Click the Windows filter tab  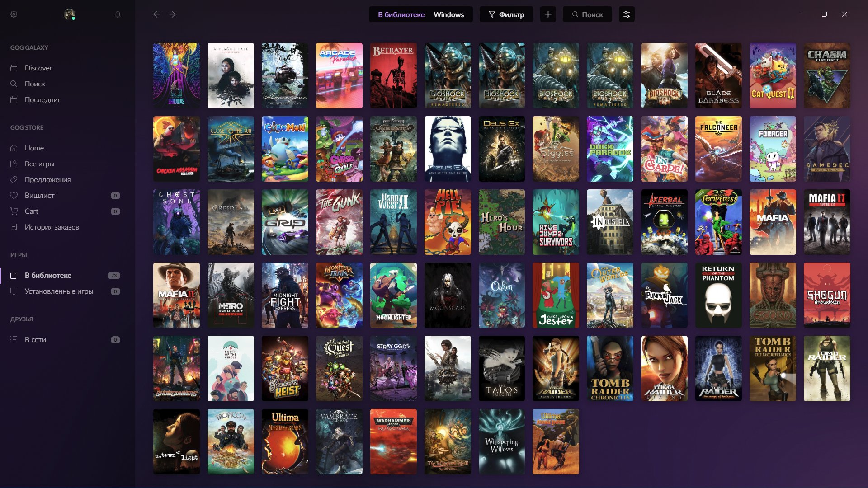(x=448, y=14)
